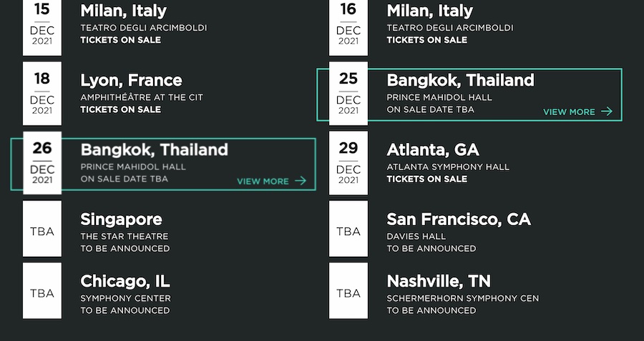Select the TBA date tile beside San Francisco
This screenshot has width=644, height=341.
click(348, 230)
